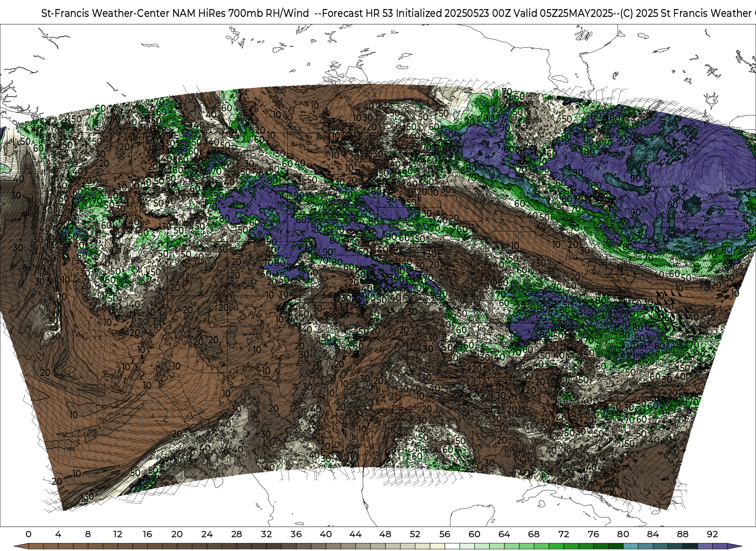This screenshot has width=756, height=551.
Task: Click the colorbar label "64"
Action: click(x=504, y=534)
